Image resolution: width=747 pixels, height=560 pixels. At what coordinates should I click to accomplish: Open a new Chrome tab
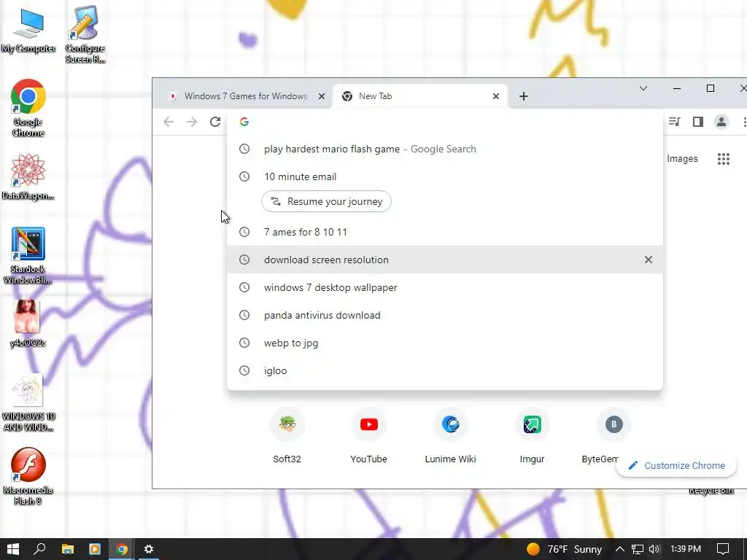[524, 96]
